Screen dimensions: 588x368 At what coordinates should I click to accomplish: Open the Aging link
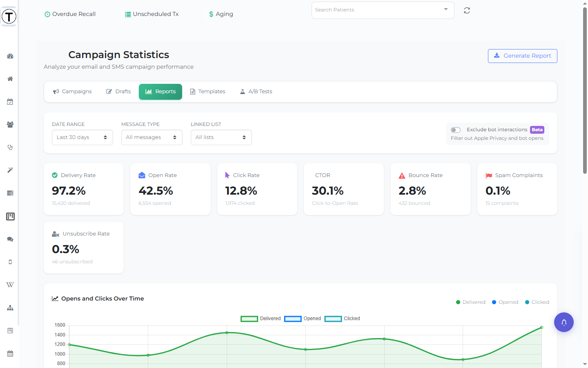pyautogui.click(x=221, y=14)
